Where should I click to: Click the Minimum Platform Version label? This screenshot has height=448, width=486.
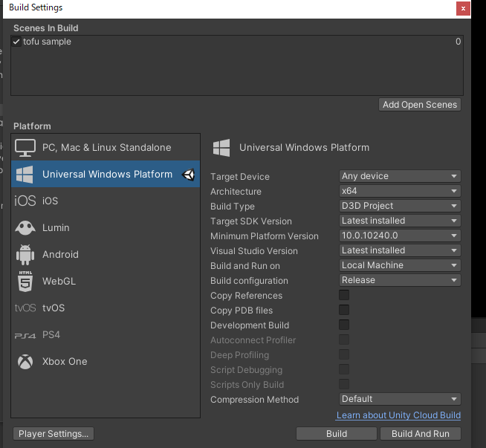coord(265,236)
